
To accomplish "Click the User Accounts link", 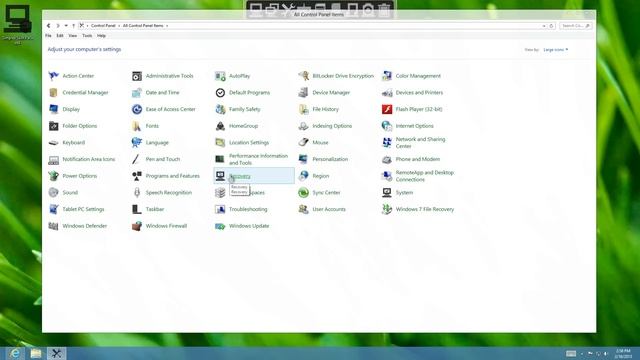I will [x=329, y=209].
